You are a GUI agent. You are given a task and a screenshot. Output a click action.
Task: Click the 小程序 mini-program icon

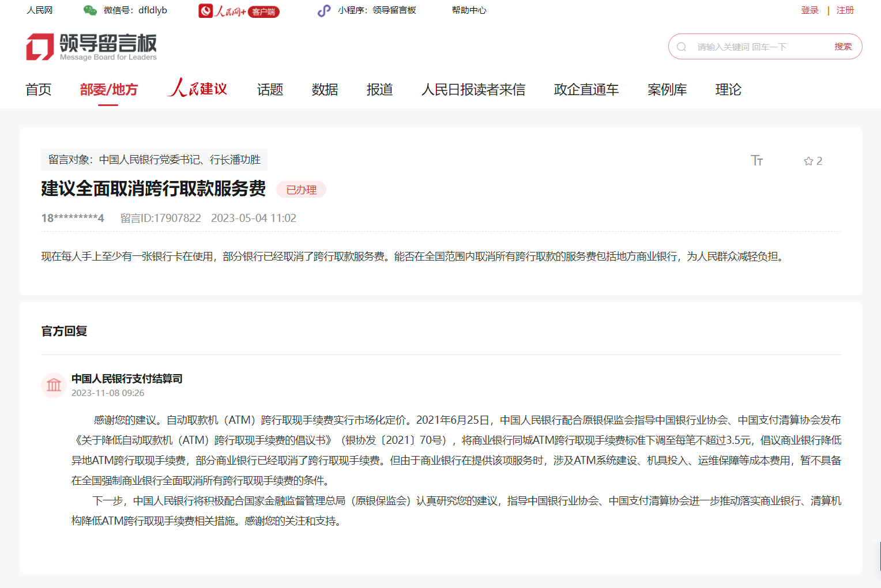(324, 10)
